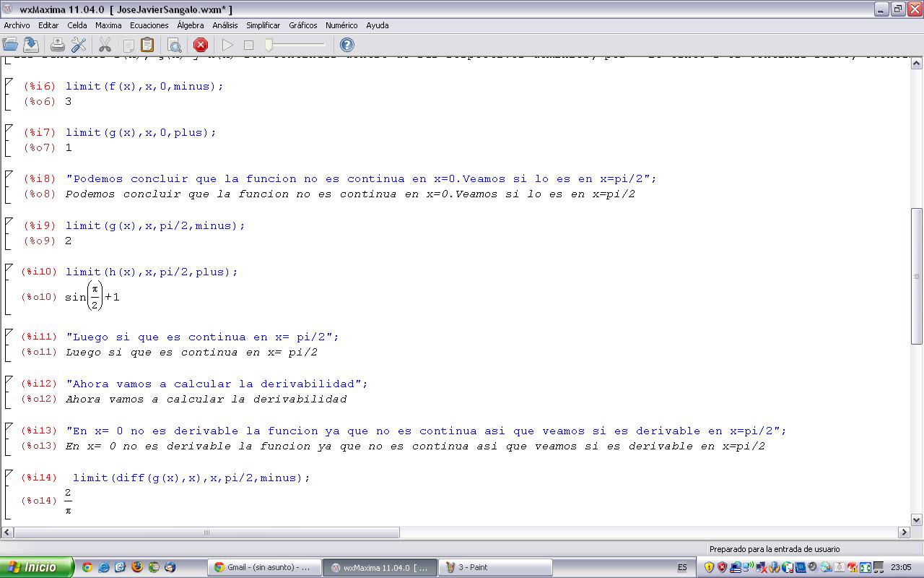The image size is (924, 578).
Task: Open the Ecuaciones menu
Action: (149, 25)
